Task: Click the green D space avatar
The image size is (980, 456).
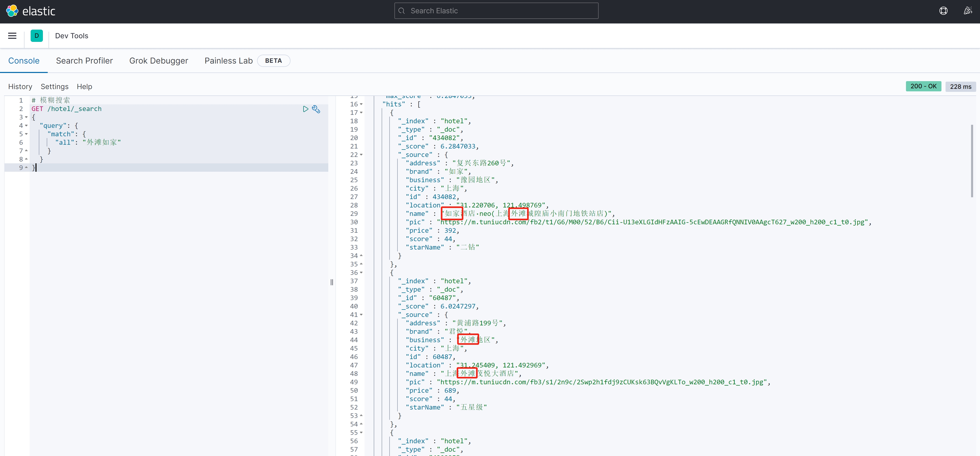Action: 37,36
